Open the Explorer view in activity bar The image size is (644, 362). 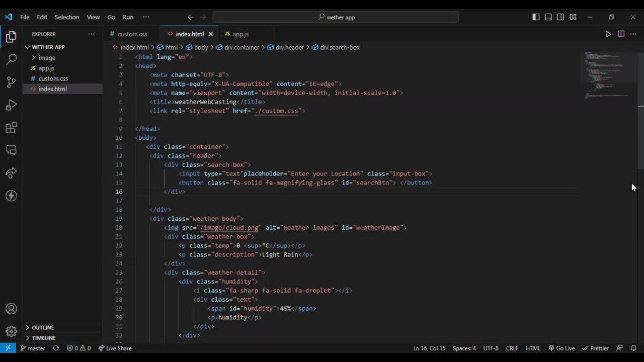point(11,37)
